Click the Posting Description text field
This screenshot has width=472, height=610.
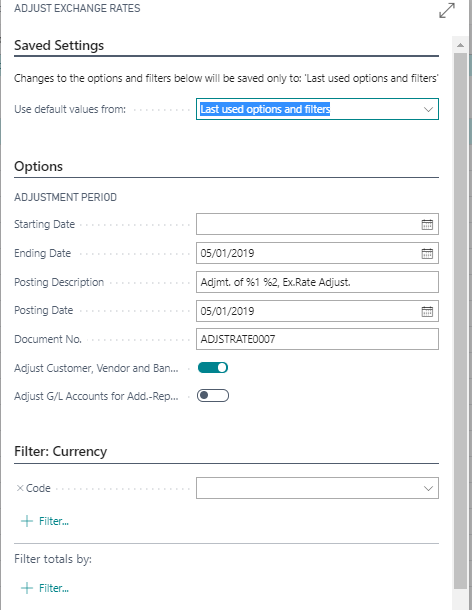tap(317, 282)
